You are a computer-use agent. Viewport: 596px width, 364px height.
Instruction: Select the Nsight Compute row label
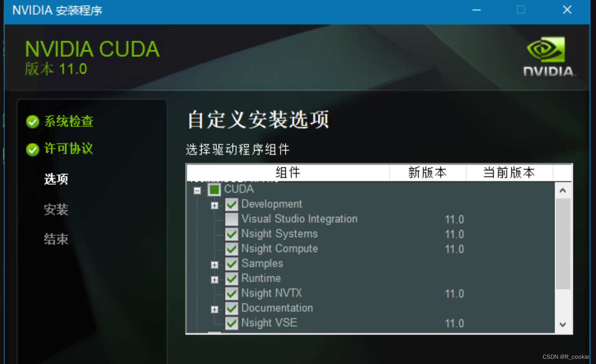[x=279, y=249]
